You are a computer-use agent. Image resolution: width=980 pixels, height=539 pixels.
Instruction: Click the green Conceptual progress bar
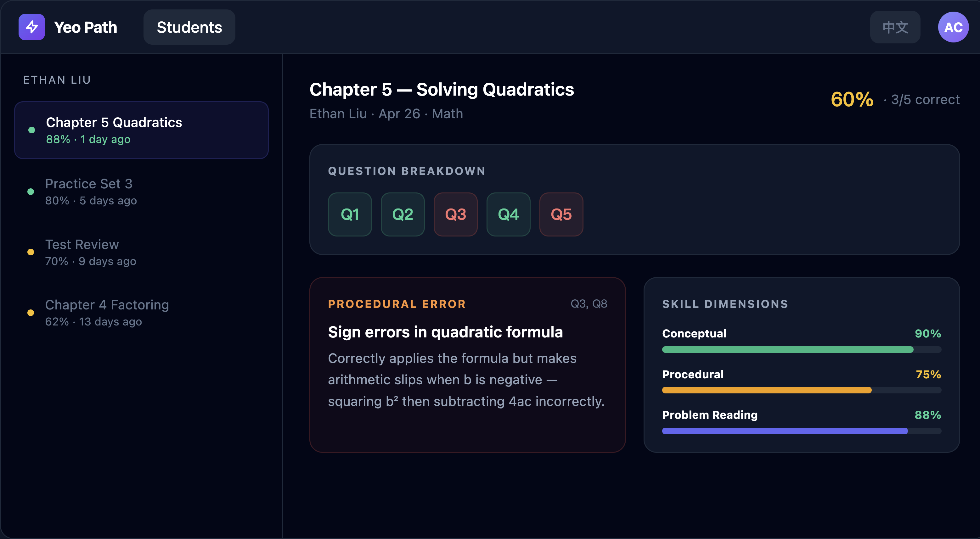(787, 349)
